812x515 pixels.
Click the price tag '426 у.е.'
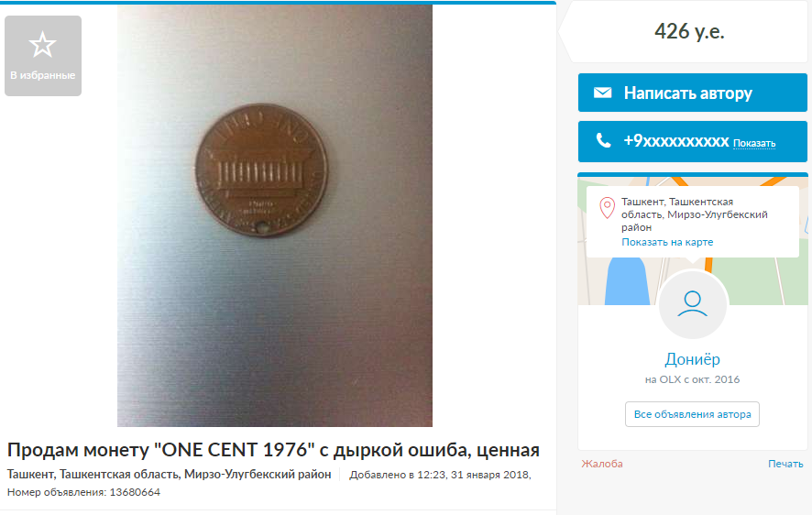pyautogui.click(x=689, y=31)
